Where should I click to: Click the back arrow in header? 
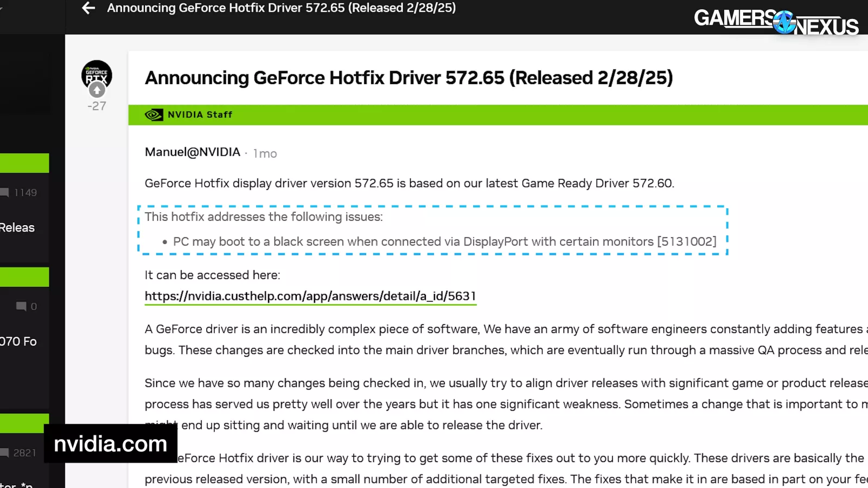click(88, 8)
